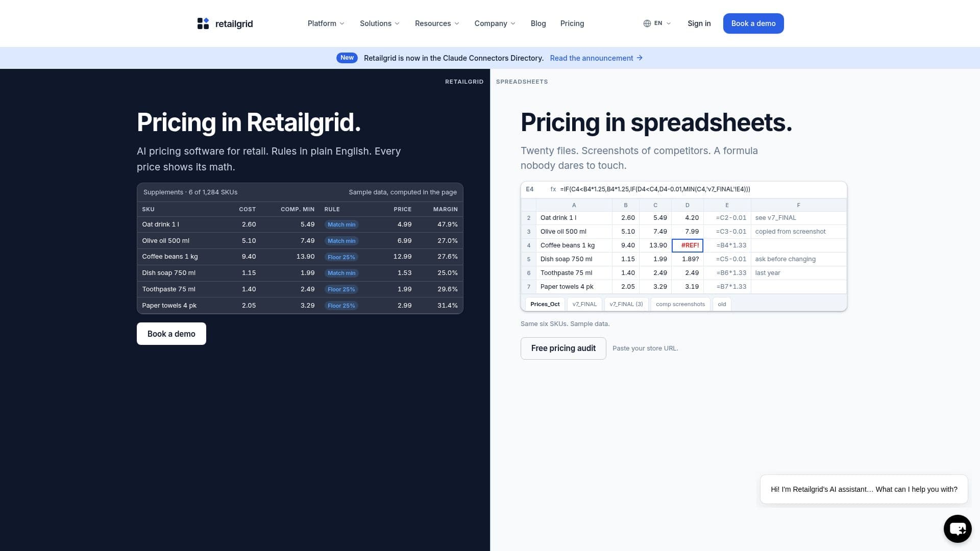Go to the Blog page
This screenshot has height=551, width=980.
point(538,23)
